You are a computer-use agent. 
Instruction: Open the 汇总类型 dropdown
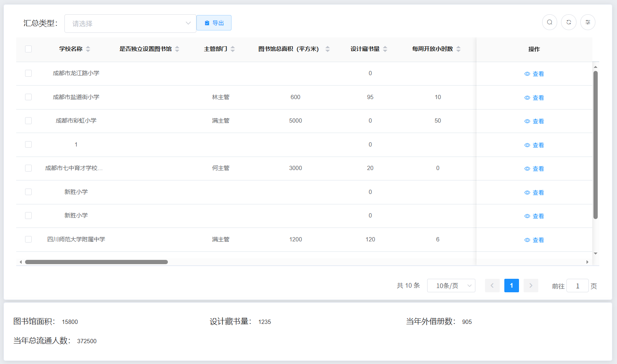(130, 24)
